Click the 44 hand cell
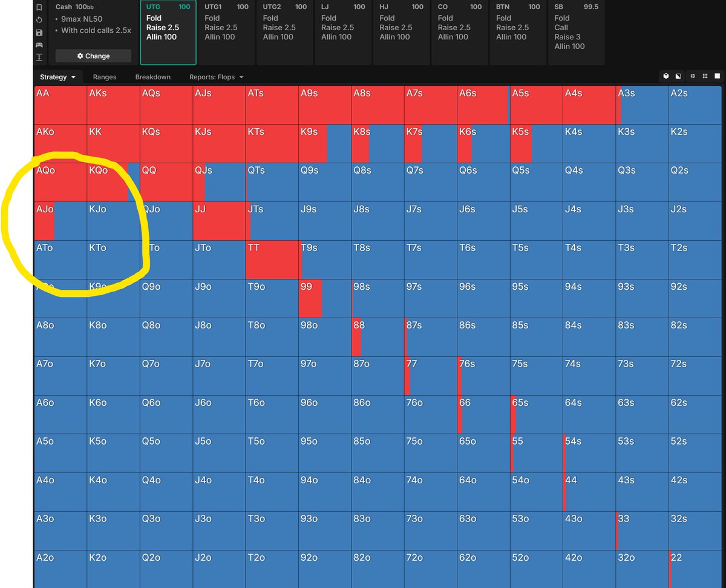726x588 pixels. click(589, 492)
